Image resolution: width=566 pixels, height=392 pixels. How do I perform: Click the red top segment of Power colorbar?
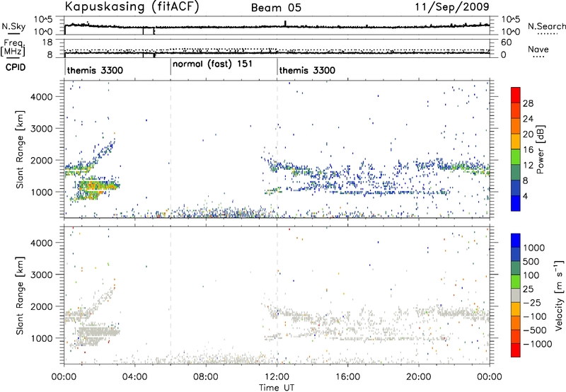point(516,95)
